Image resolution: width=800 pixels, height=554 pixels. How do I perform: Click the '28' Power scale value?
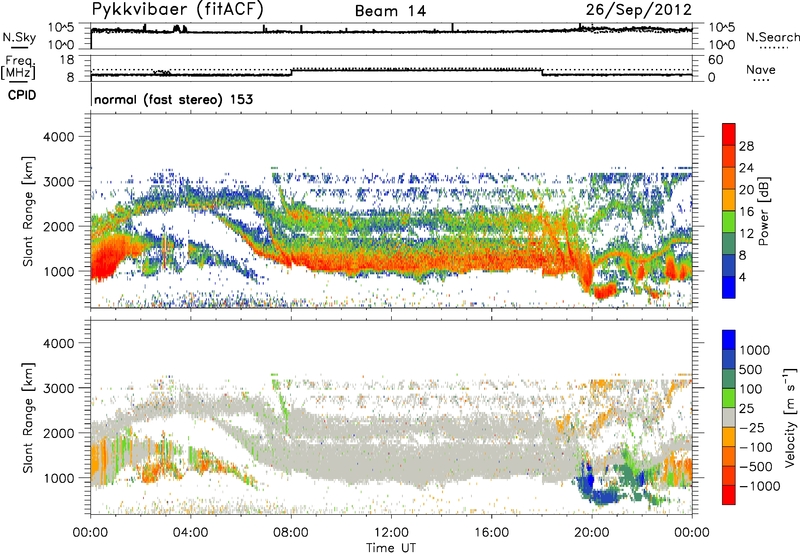[x=746, y=146]
